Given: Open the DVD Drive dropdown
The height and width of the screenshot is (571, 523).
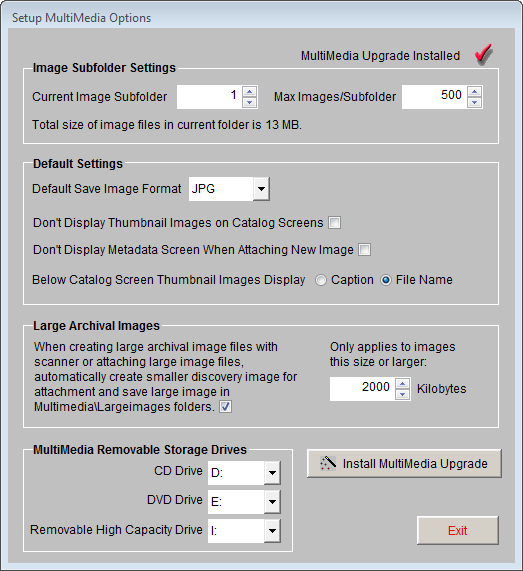Looking at the screenshot, I should click(272, 502).
